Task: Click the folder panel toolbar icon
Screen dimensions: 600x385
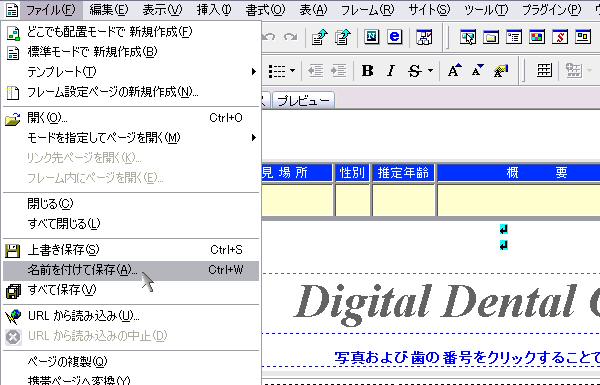Action: [491, 37]
